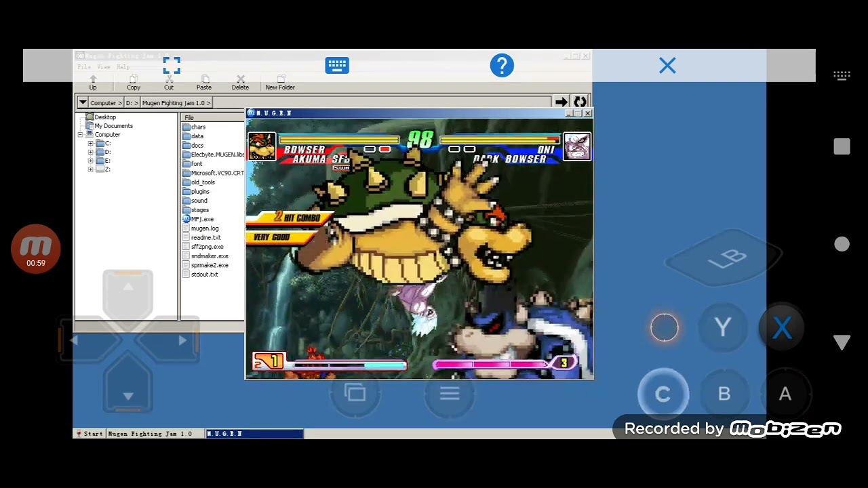Select the stdout.txt file
The height and width of the screenshot is (488, 868).
[200, 274]
